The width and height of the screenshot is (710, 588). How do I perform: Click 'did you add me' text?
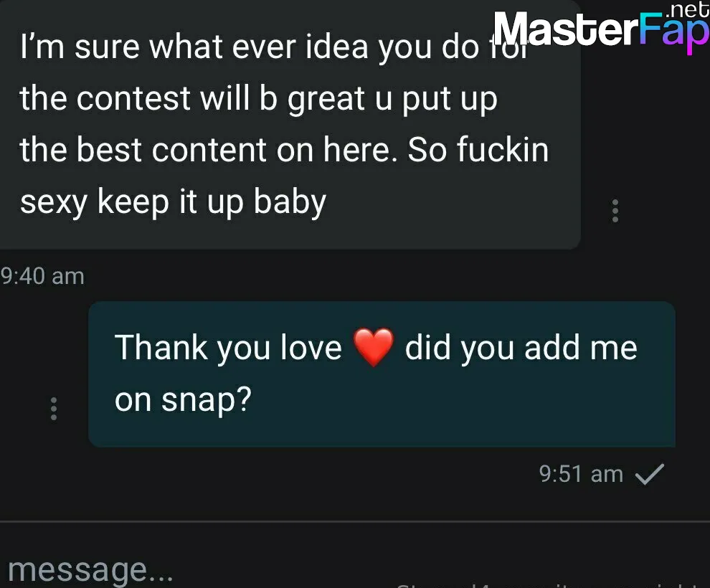pyautogui.click(x=521, y=348)
